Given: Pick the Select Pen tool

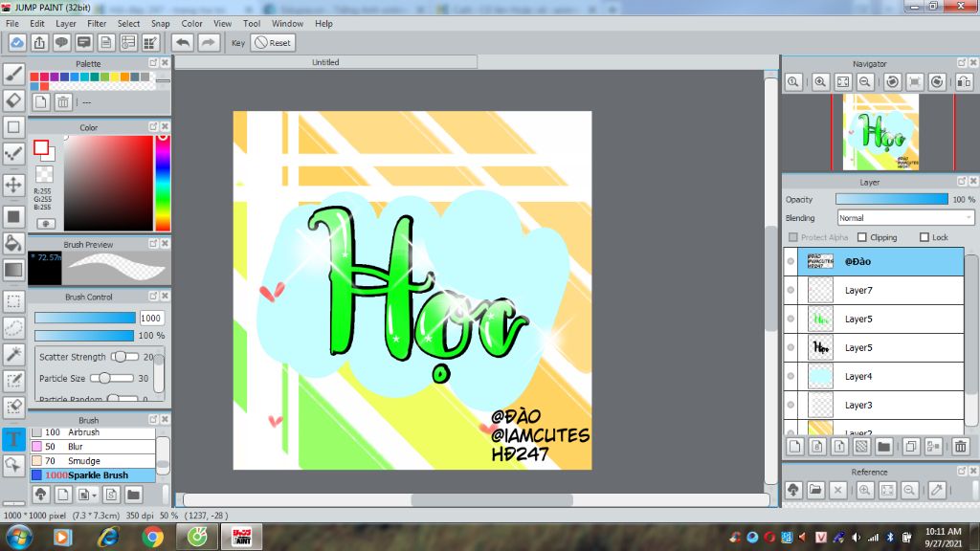Looking at the screenshot, I should coord(13,381).
